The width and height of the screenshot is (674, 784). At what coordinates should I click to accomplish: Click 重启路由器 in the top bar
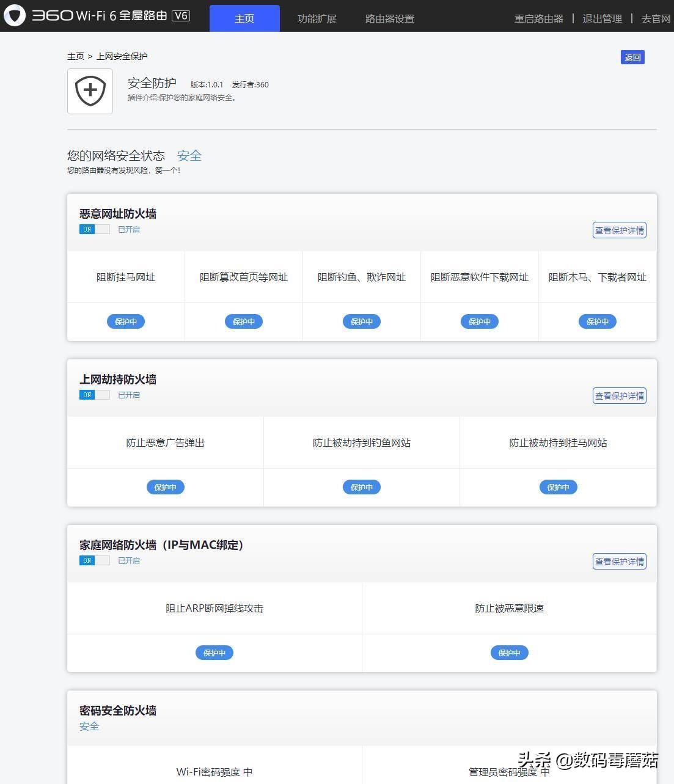pos(538,18)
